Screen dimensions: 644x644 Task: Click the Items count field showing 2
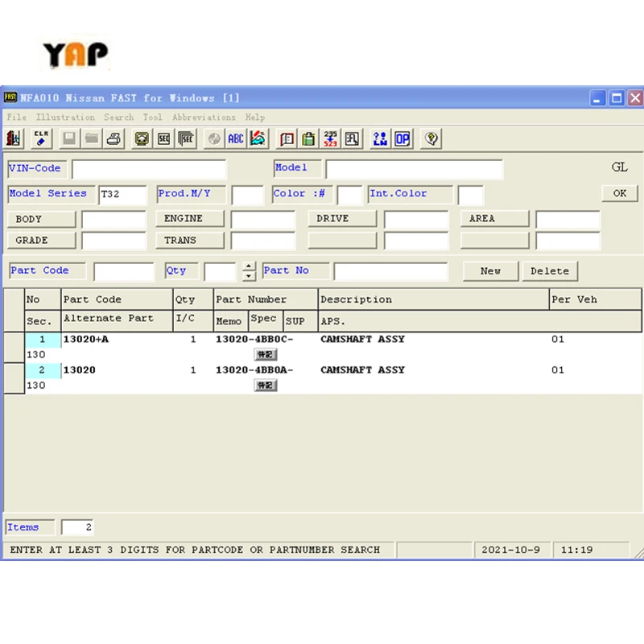click(x=77, y=527)
